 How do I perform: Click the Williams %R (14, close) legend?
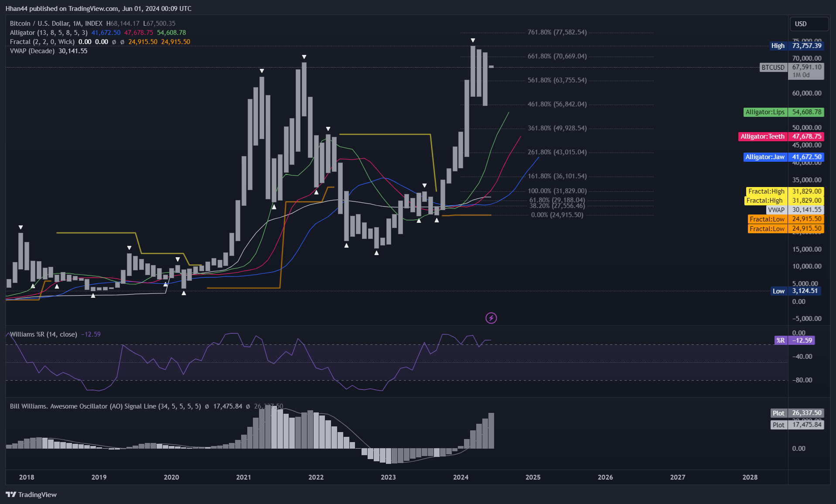pos(43,334)
